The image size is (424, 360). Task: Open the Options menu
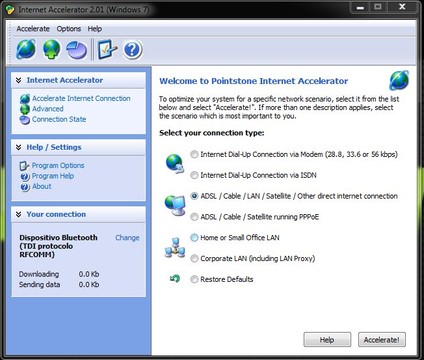point(69,29)
